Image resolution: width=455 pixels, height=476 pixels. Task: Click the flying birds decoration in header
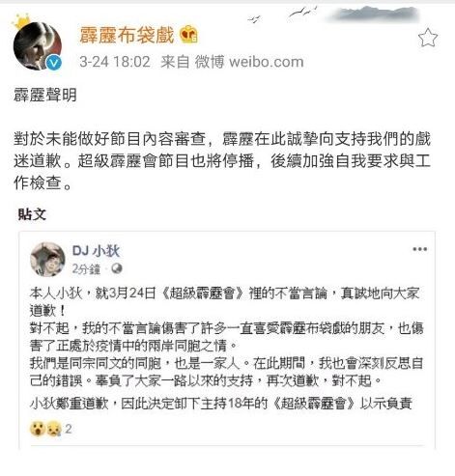(x=283, y=14)
